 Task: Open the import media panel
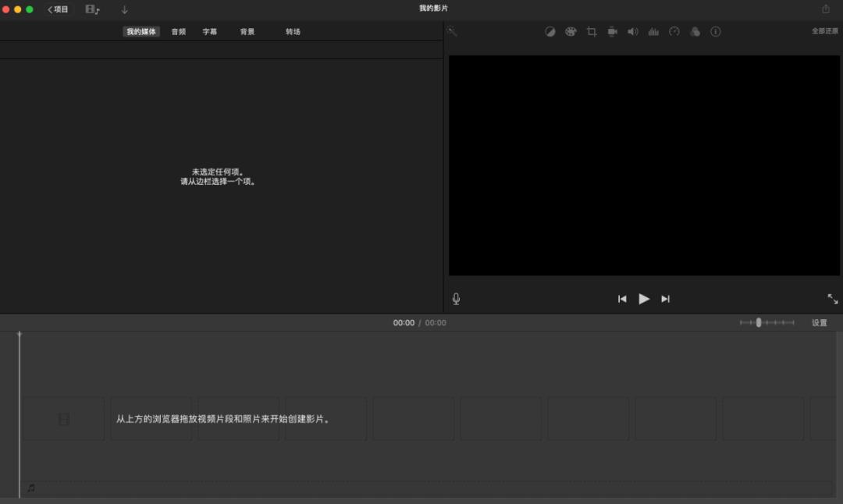(124, 9)
